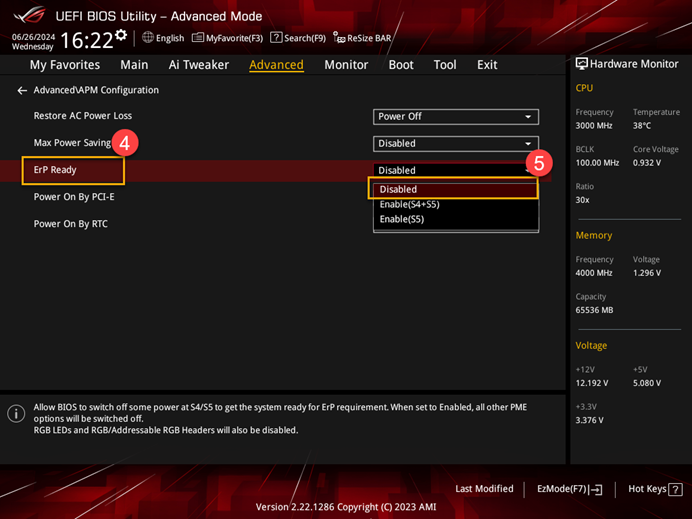Click memory frequency 4000 MHz

594,273
